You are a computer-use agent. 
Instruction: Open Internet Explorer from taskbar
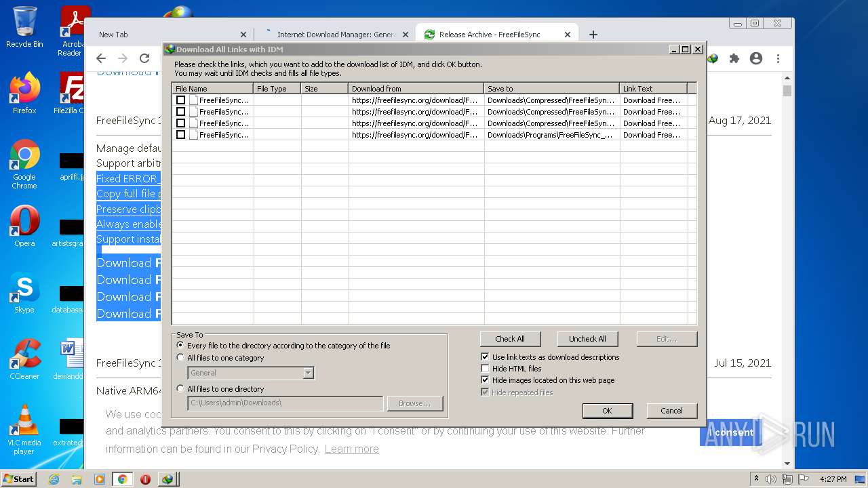tap(54, 479)
